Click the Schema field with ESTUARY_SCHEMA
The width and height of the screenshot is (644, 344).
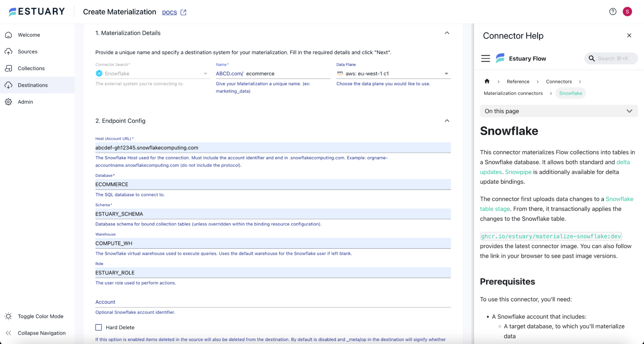point(273,214)
